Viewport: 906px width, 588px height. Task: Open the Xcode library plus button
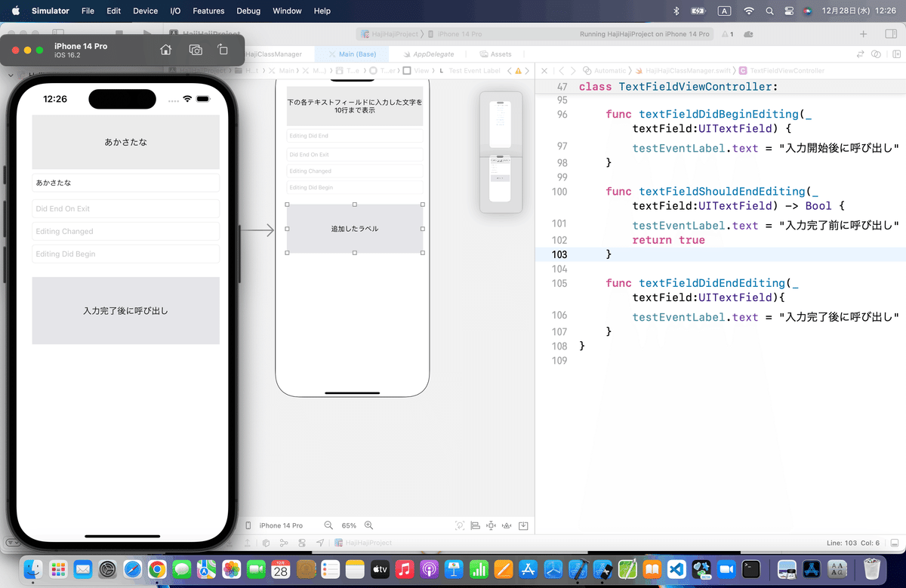pos(864,34)
